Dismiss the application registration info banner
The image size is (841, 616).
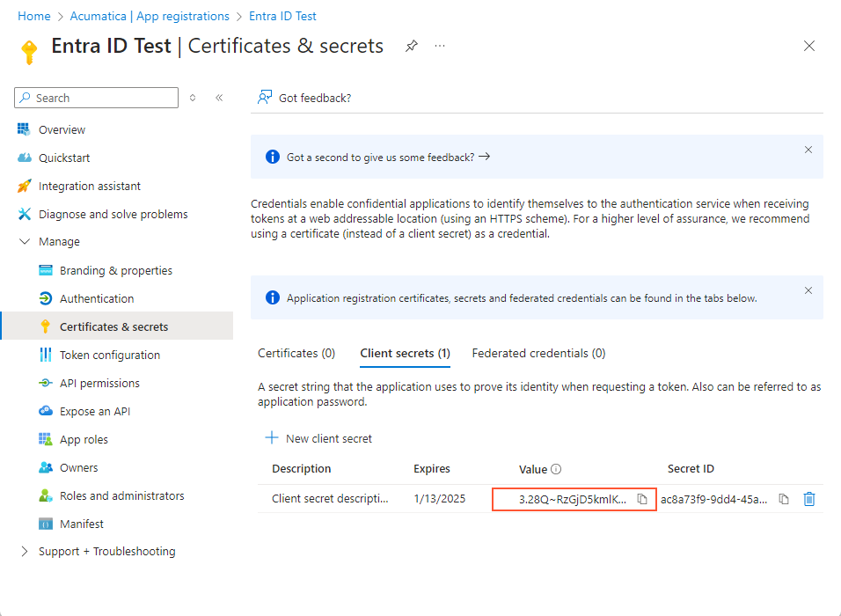808,290
